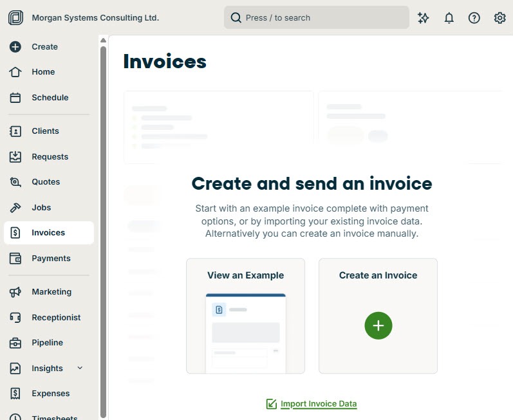
Task: Click the search magnifier icon
Action: coord(236,17)
